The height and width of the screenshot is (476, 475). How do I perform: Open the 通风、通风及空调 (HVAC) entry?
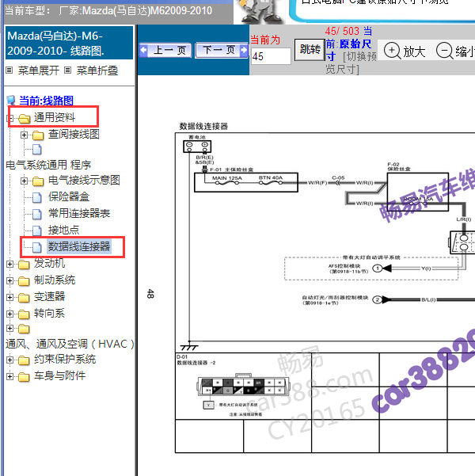[70, 344]
